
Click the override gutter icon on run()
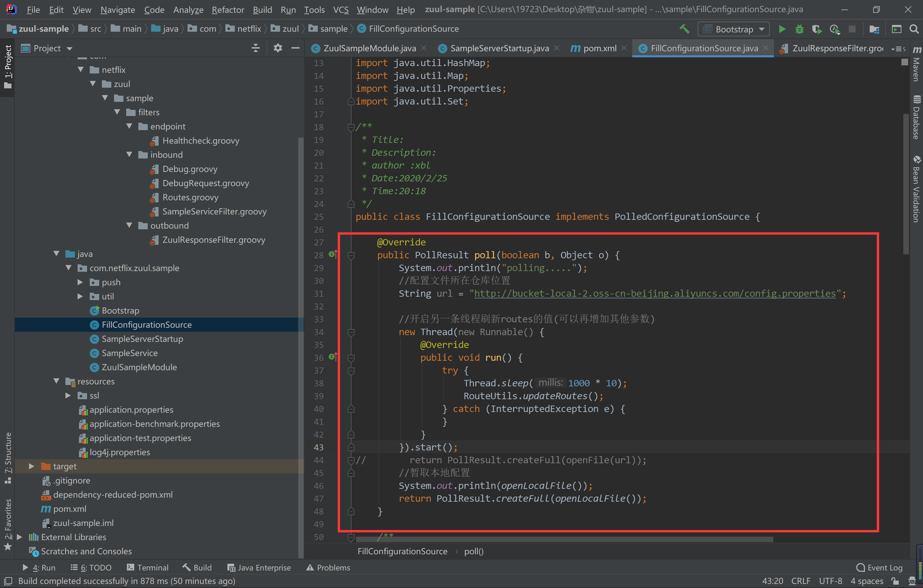pos(333,357)
